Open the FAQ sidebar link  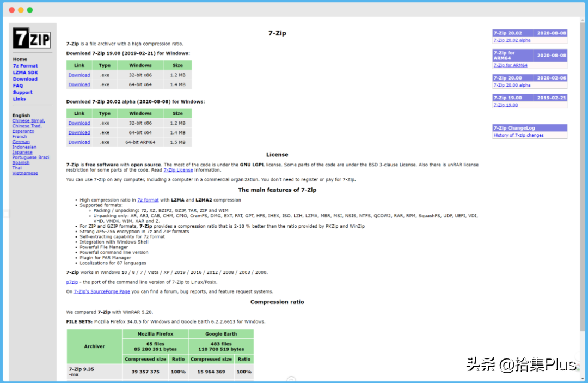[17, 86]
